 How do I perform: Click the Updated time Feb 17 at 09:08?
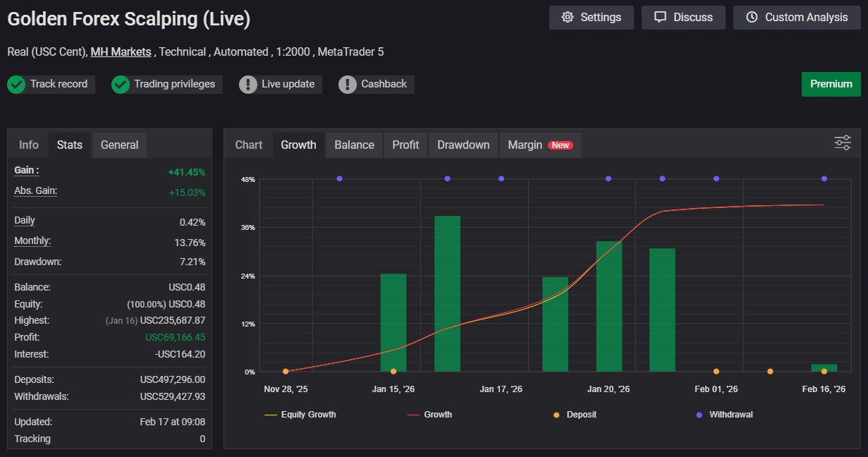click(x=173, y=422)
